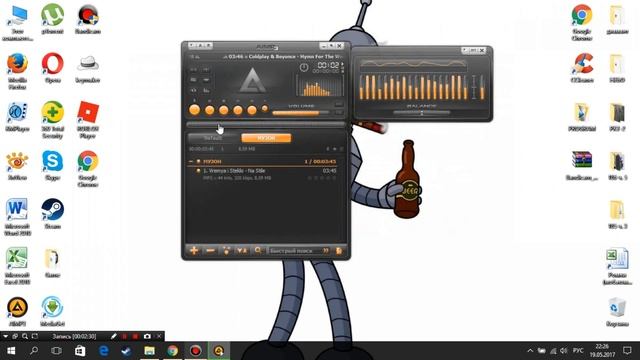Take screenshot with recorder camera icon
The height and width of the screenshot is (360, 640).
pos(147,336)
